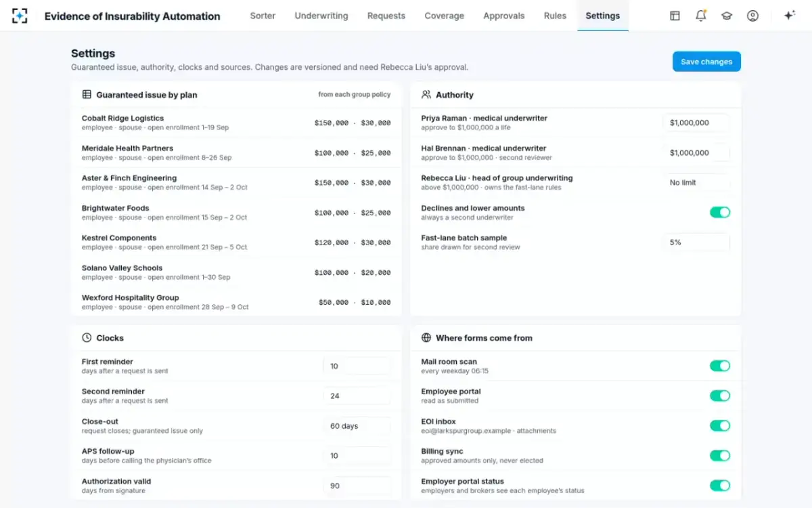Click Rebecca Liu's No limit field
Viewport: 812px width, 508px height.
point(696,182)
